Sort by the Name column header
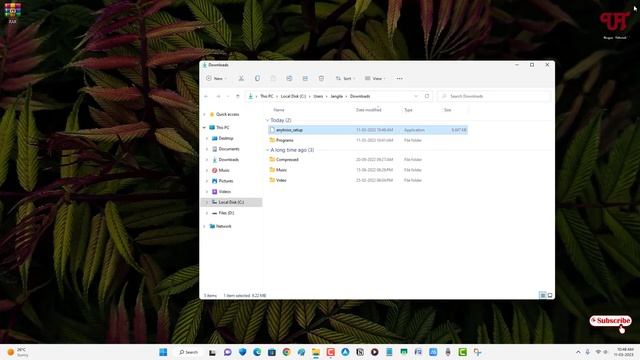 tap(279, 110)
